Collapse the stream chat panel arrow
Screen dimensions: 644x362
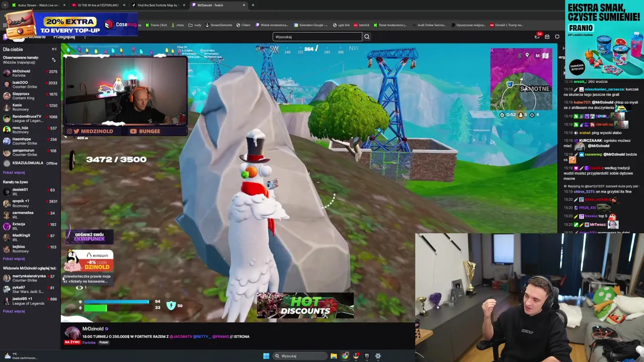pos(563,49)
